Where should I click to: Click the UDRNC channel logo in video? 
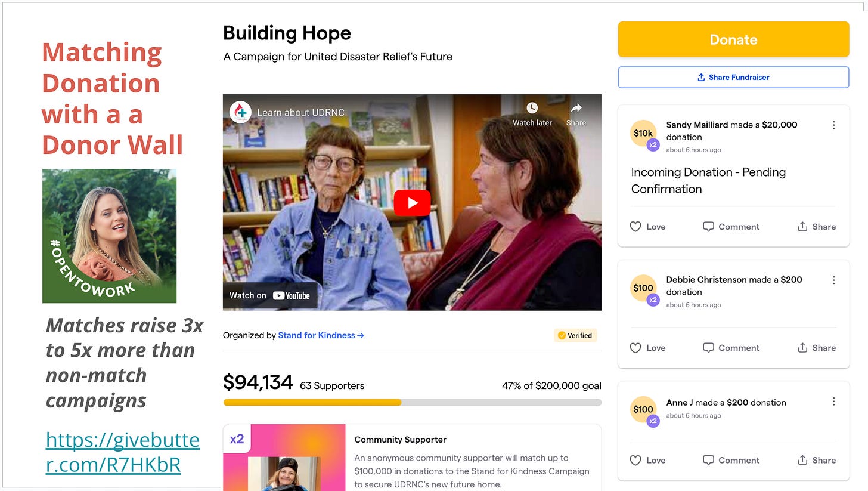pos(240,112)
